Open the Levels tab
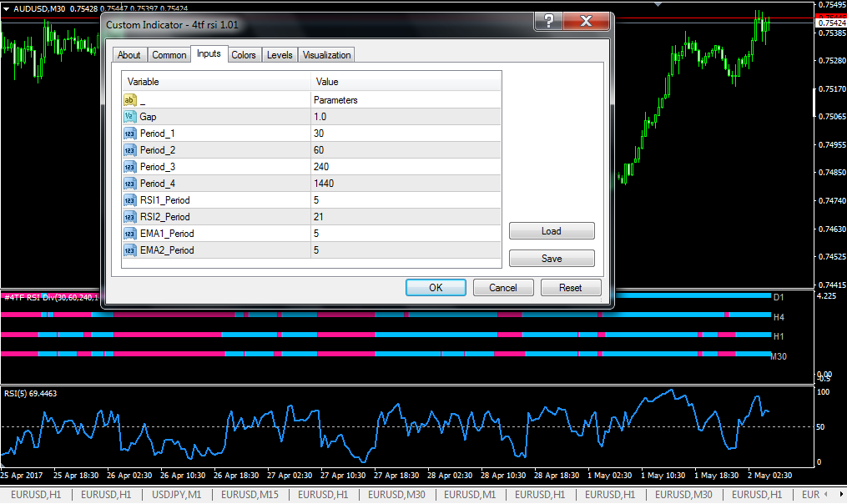 [280, 54]
